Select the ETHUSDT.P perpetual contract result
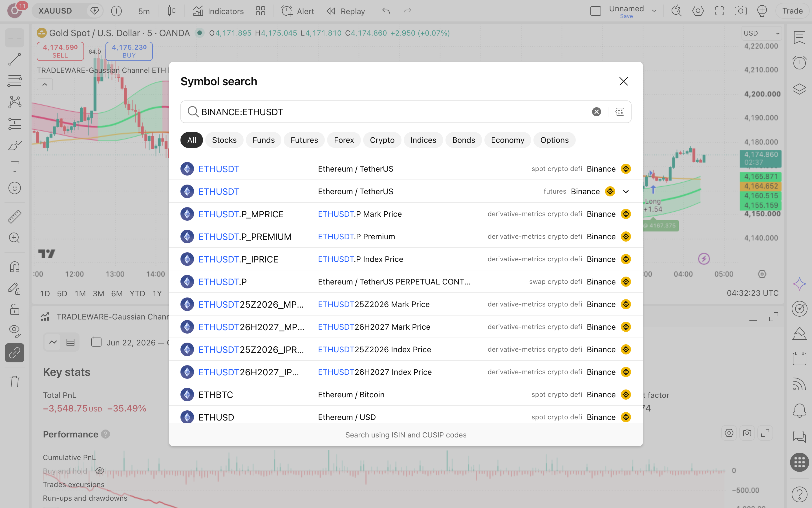This screenshot has height=508, width=812. (x=406, y=282)
